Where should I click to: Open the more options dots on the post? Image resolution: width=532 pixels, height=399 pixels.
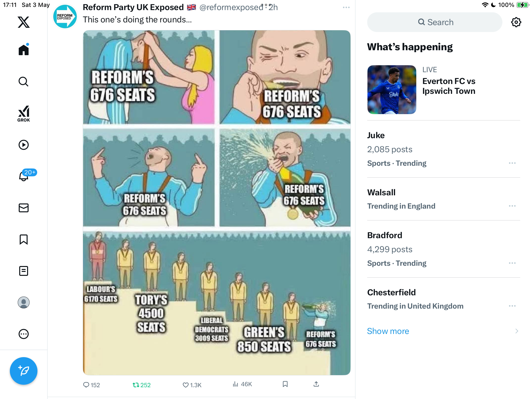click(346, 7)
